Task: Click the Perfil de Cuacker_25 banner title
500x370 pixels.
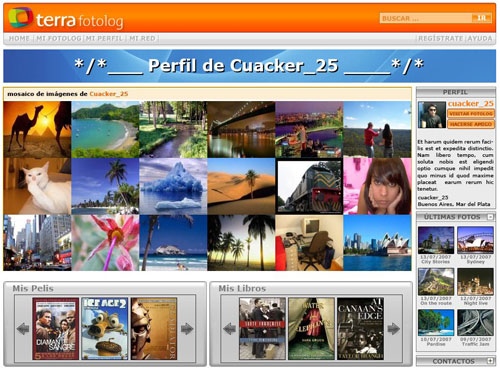Action: (x=249, y=66)
